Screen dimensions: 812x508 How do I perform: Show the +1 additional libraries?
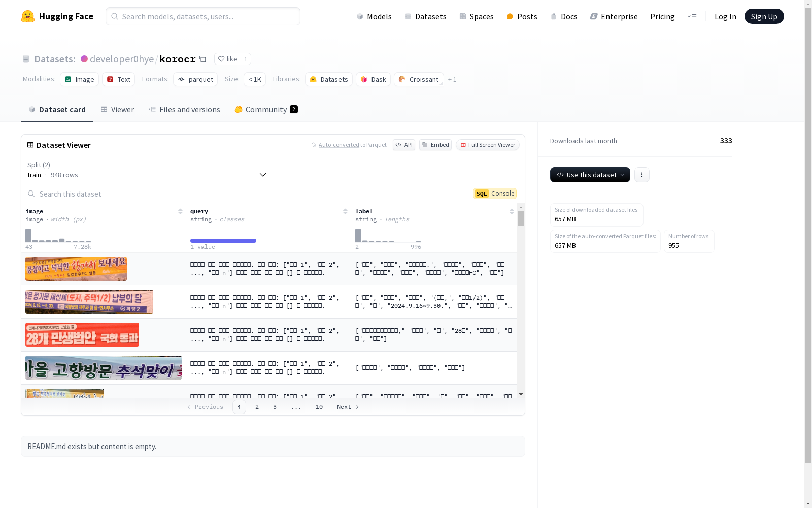click(x=452, y=79)
